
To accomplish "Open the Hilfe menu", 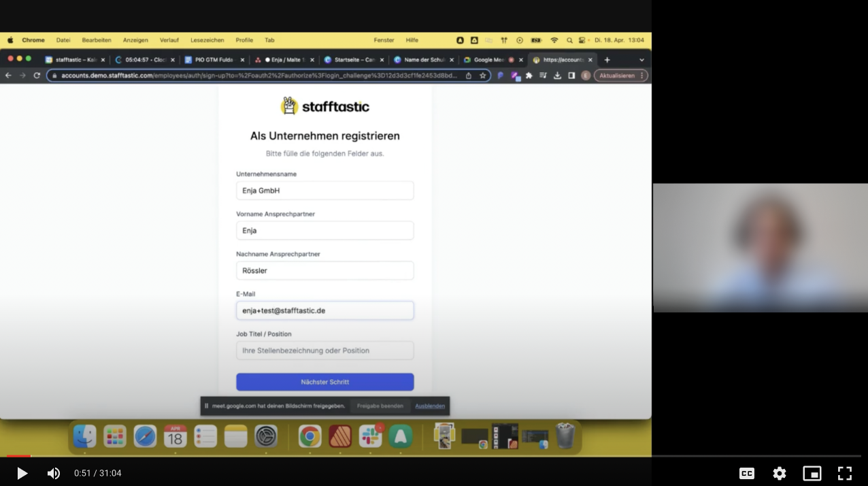I will coord(412,40).
